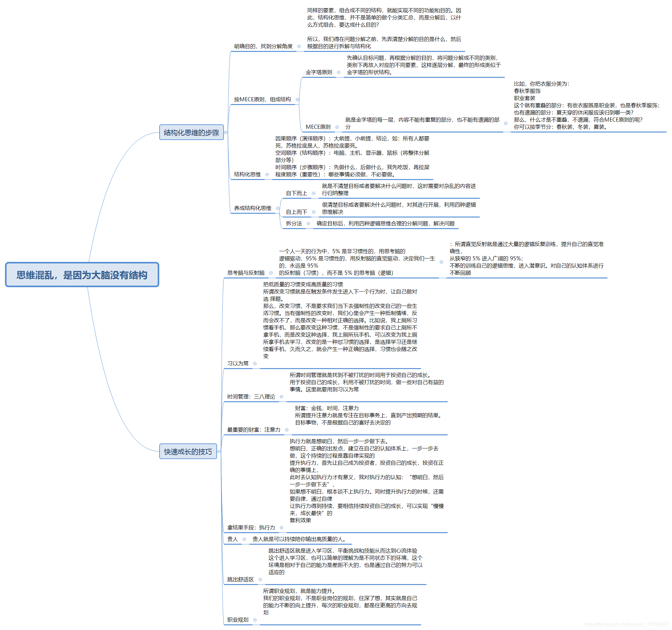Select the MECE原则 label

click(x=318, y=127)
